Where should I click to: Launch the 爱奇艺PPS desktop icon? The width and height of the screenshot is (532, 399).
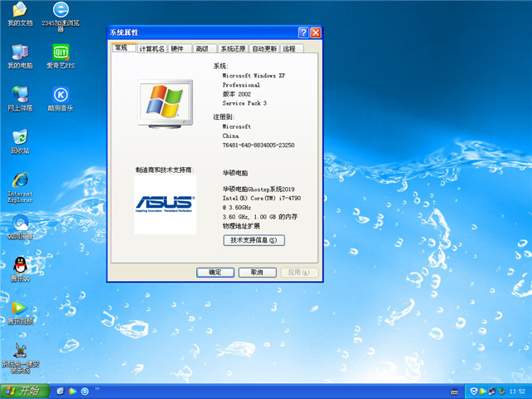(61, 57)
